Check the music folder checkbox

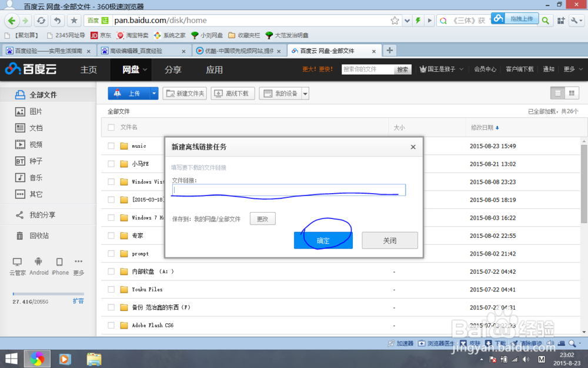[111, 145]
